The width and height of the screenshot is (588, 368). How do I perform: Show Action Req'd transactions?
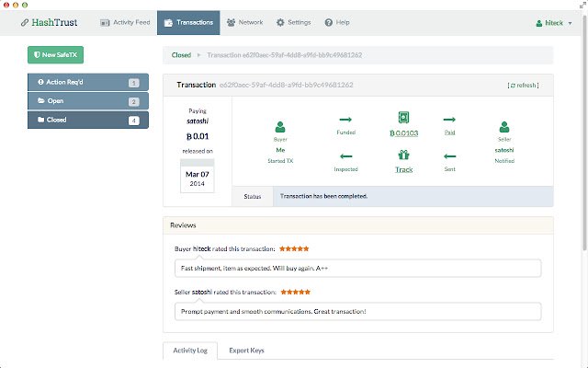pyautogui.click(x=88, y=82)
